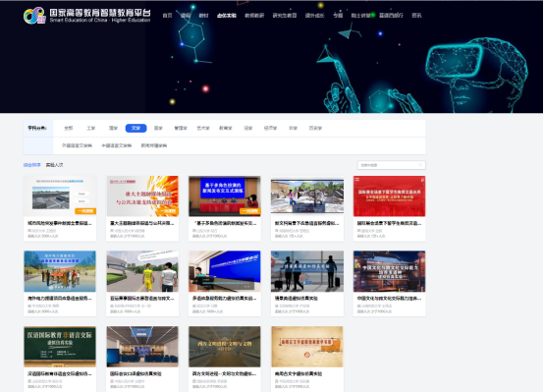This screenshot has height=392, width=544.
Task: Sort results by 综合排序
Action: (32, 165)
